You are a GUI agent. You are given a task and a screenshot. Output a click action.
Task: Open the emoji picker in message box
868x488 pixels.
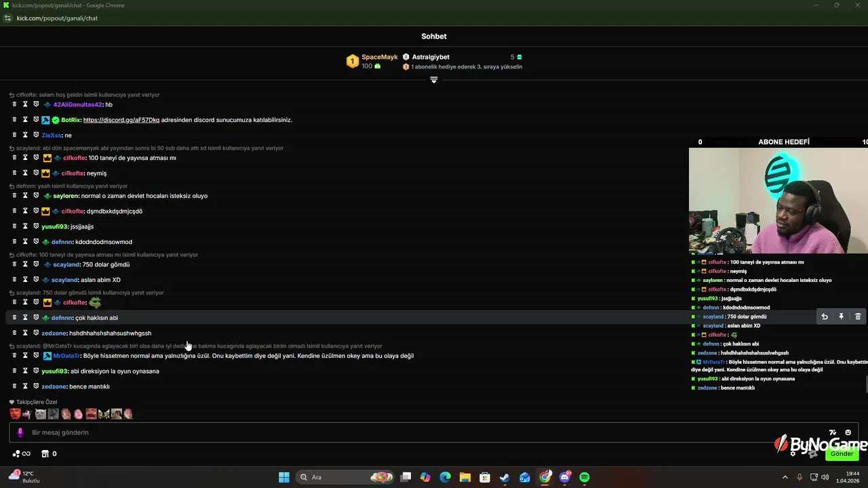848,432
